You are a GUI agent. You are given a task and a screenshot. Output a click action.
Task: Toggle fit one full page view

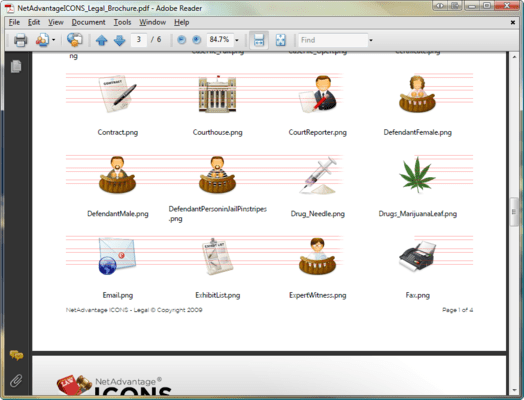click(281, 40)
